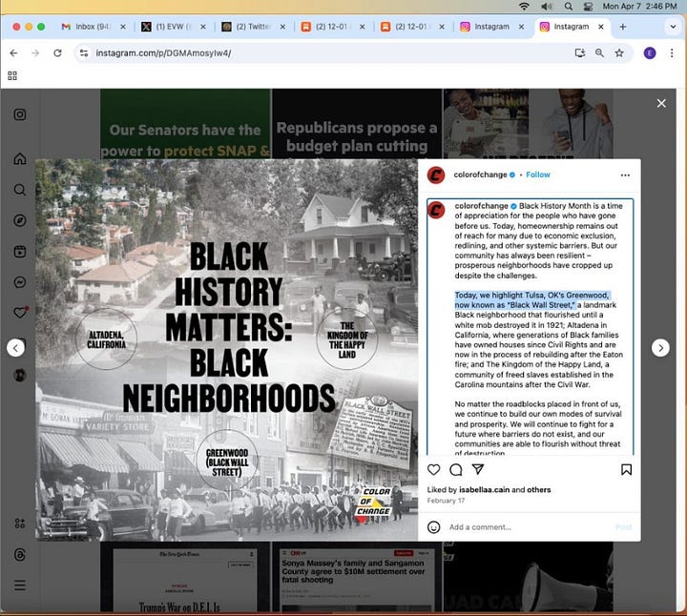
Task: Save the post with bookmark icon
Action: (x=626, y=469)
